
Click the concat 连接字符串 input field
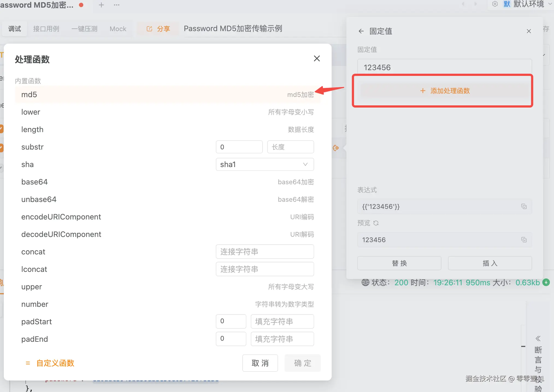click(265, 252)
